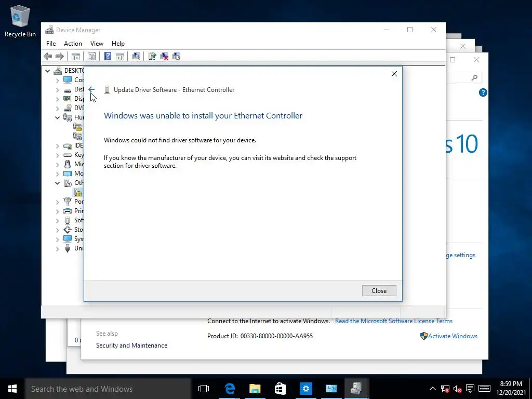The width and height of the screenshot is (532, 399).
Task: Select the second Human Interface device child icon
Action: tap(78, 136)
